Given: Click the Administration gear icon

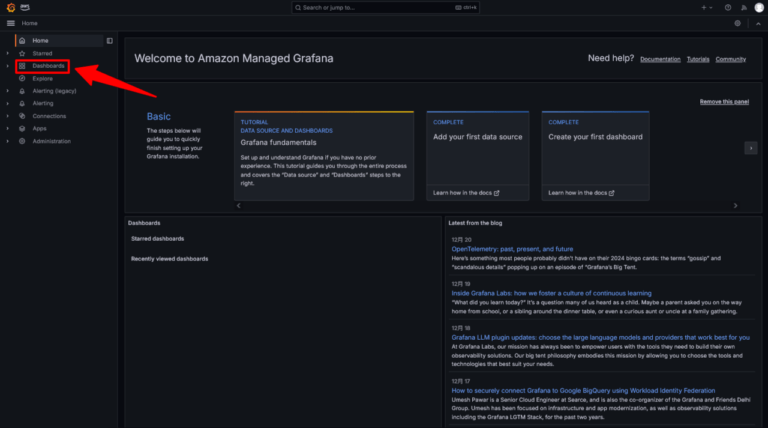Looking at the screenshot, I should [x=22, y=141].
